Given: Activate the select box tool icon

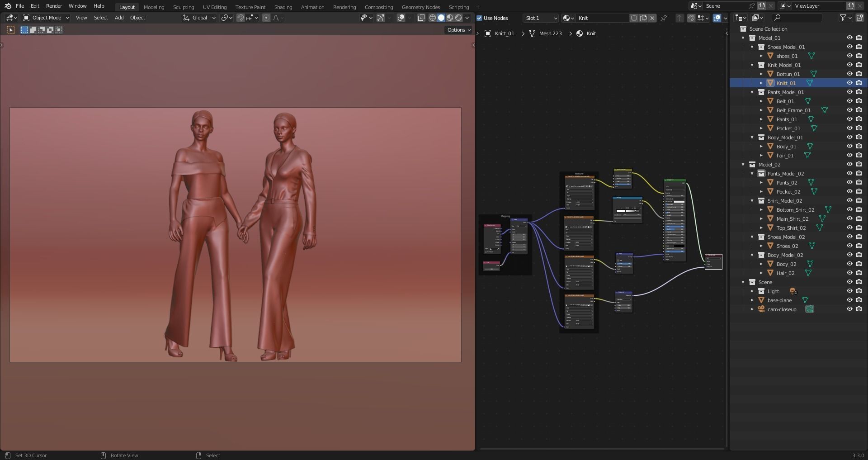Looking at the screenshot, I should click(x=11, y=30).
